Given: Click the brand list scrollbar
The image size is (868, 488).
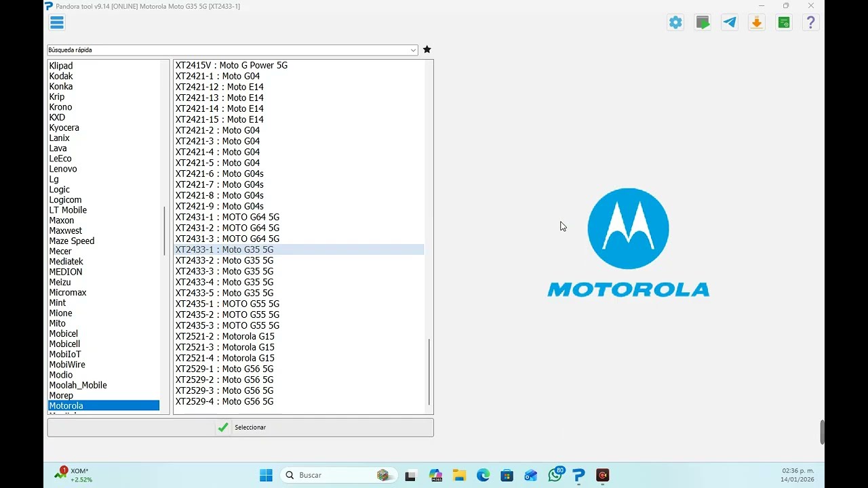Looking at the screenshot, I should (164, 231).
